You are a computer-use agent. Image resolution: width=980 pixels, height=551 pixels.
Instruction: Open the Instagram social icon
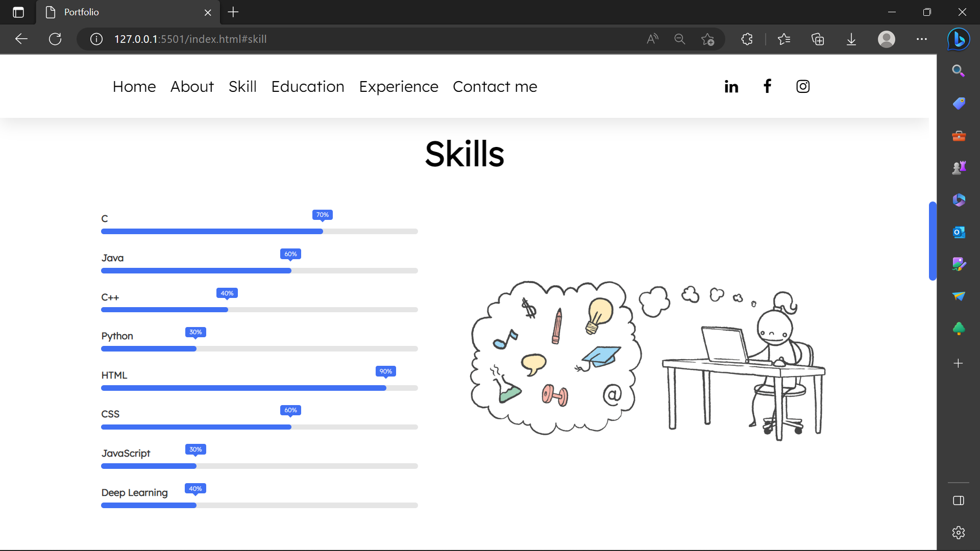[x=802, y=86]
